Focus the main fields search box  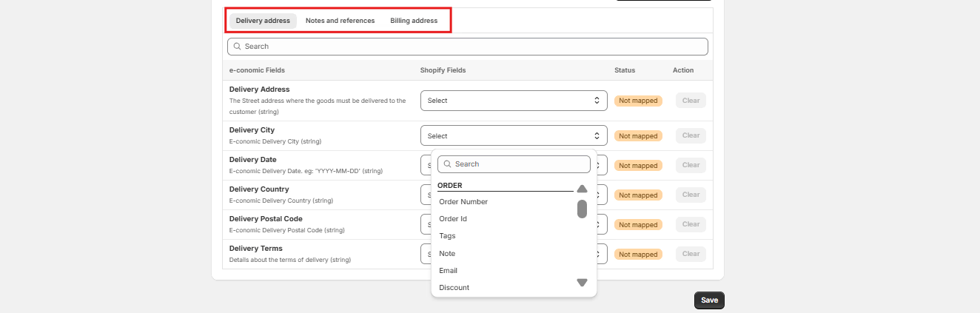(474, 47)
